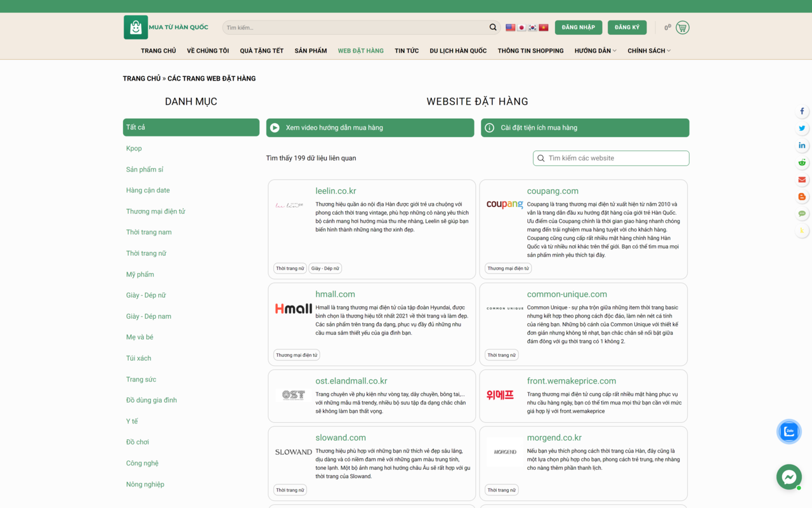Select the Thương mại điện tử sidebar category
812x508 pixels.
tap(155, 211)
